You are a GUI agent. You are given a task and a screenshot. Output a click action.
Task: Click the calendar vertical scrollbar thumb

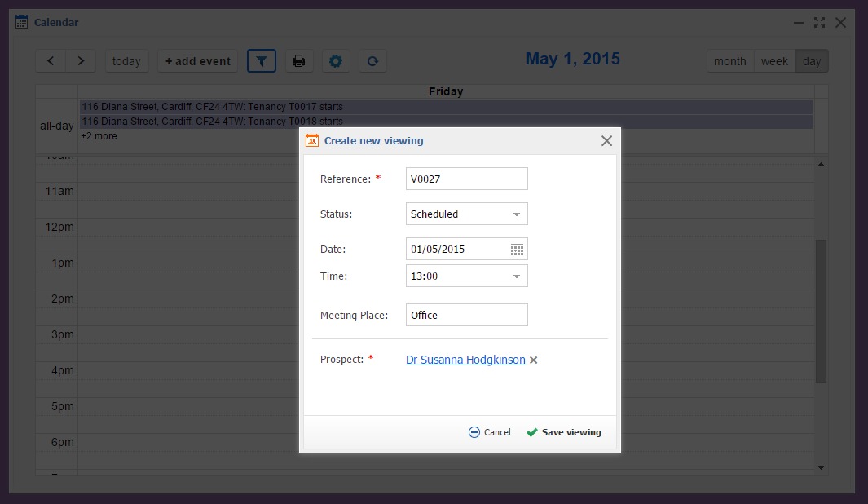(x=821, y=310)
